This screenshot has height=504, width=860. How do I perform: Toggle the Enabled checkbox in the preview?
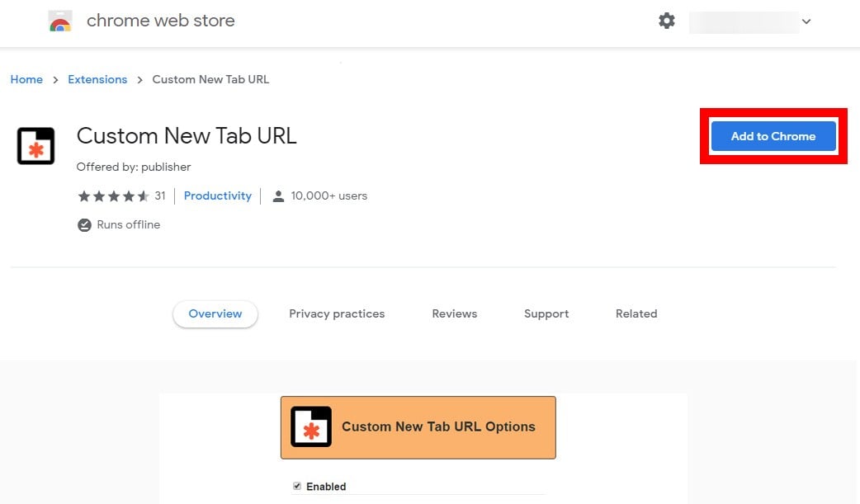[x=297, y=487]
